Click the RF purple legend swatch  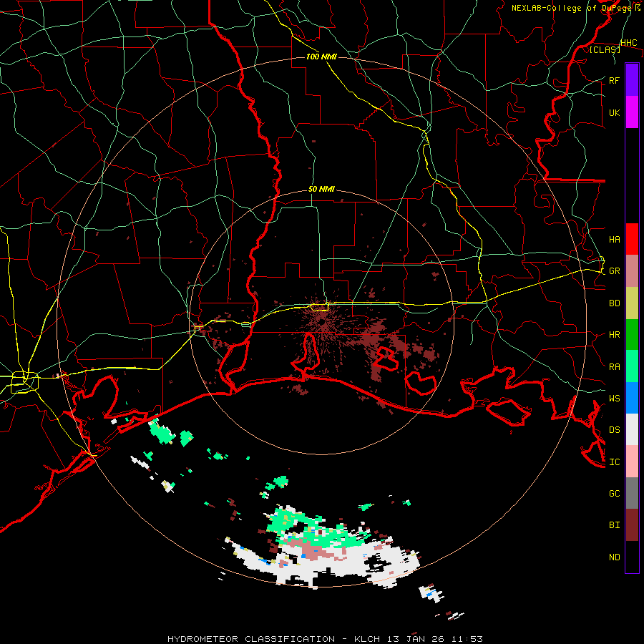(632, 80)
